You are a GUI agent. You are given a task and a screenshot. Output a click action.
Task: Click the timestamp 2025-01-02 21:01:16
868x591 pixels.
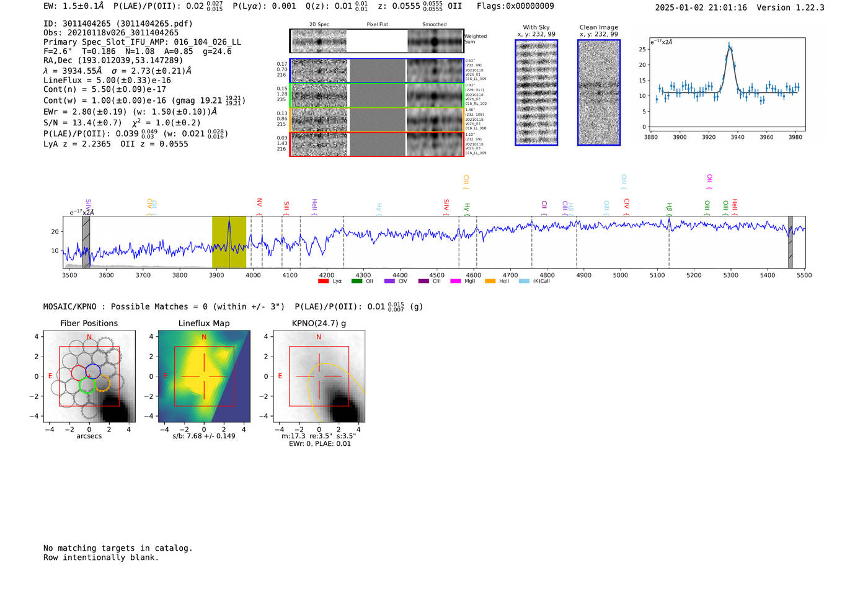(701, 7)
